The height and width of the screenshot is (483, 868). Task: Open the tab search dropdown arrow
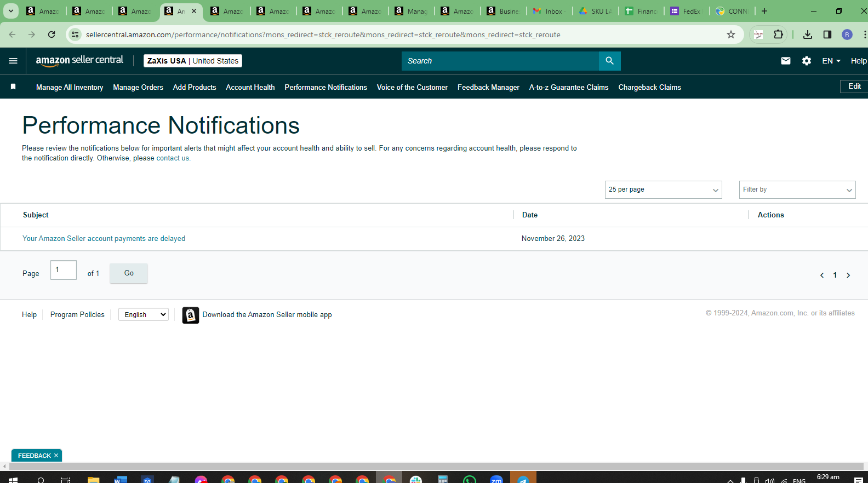pyautogui.click(x=10, y=11)
